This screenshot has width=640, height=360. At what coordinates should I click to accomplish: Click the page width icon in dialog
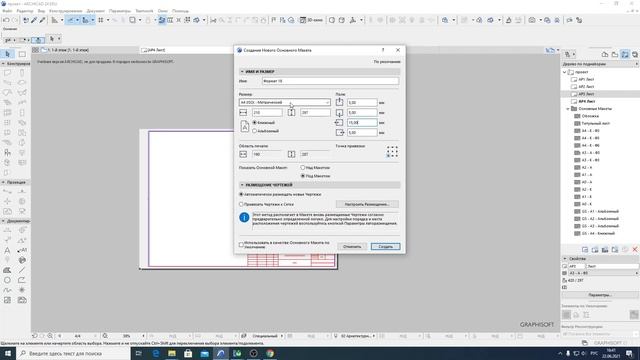point(243,112)
